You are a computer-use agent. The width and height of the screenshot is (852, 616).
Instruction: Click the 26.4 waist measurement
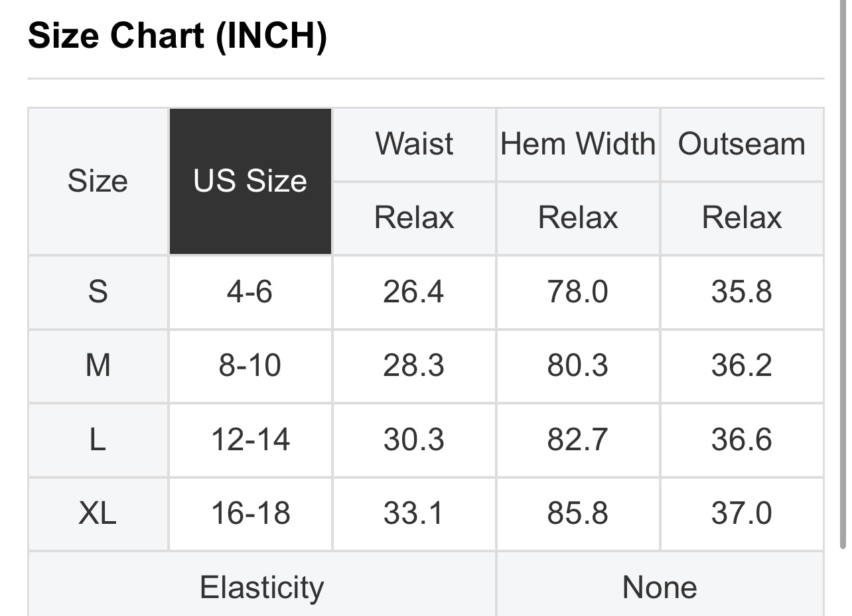[414, 292]
